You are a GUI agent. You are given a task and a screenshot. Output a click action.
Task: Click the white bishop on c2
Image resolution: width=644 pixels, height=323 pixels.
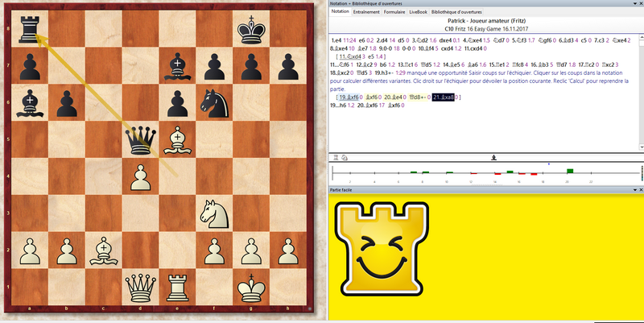point(104,251)
